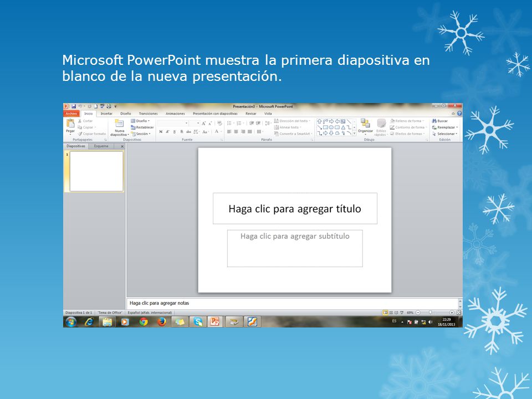Open the Presentación con diapositivas tab

[x=215, y=114]
